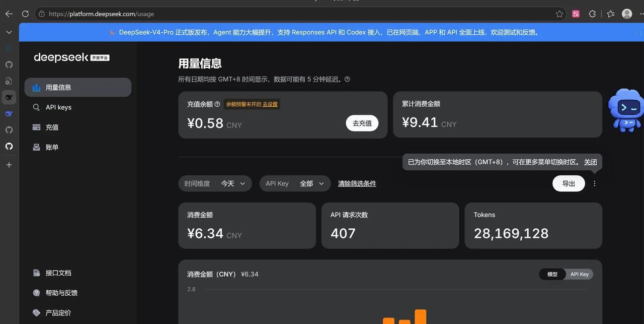Click the 28,169,128 Tokens value
This screenshot has height=324, width=644.
point(511,233)
